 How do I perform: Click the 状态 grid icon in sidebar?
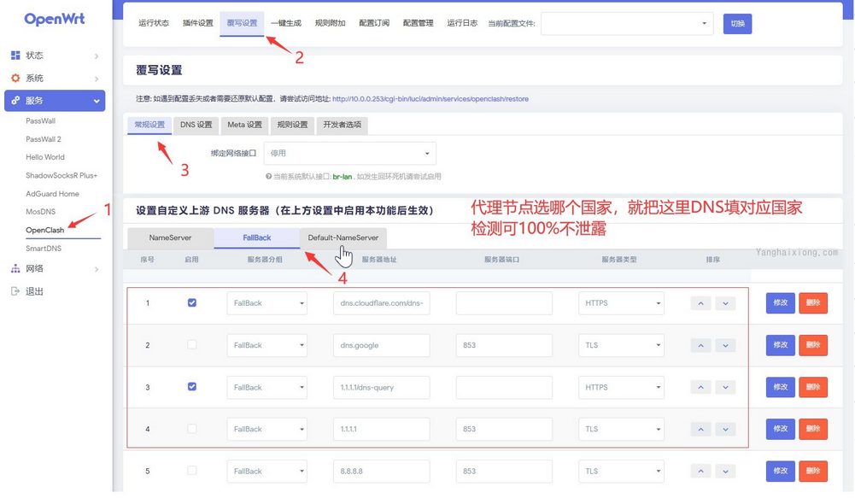click(15, 55)
